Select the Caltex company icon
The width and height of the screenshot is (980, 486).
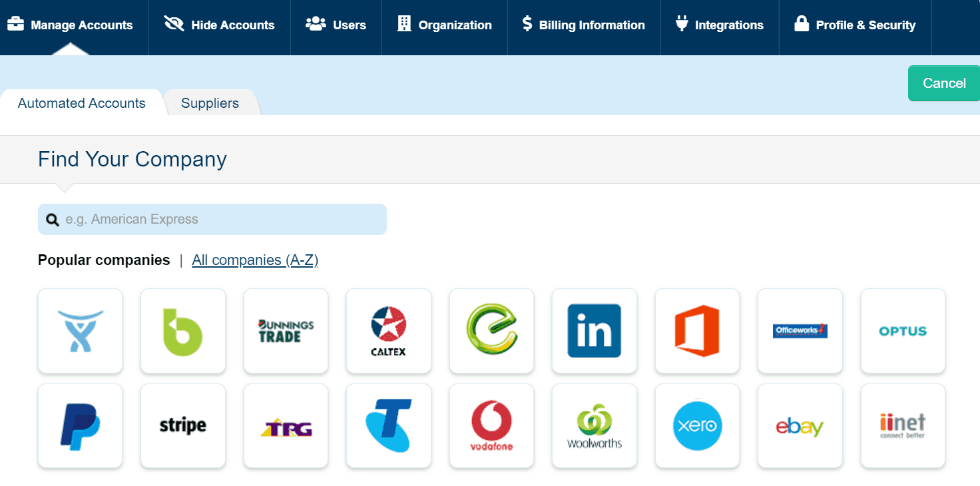(x=389, y=331)
